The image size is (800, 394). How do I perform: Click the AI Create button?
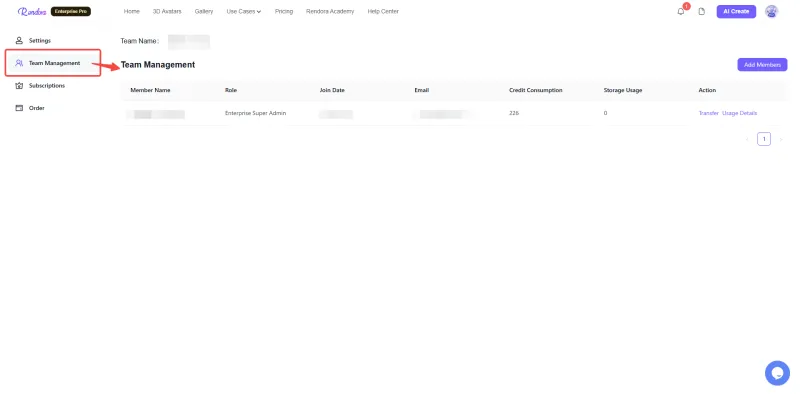point(736,11)
